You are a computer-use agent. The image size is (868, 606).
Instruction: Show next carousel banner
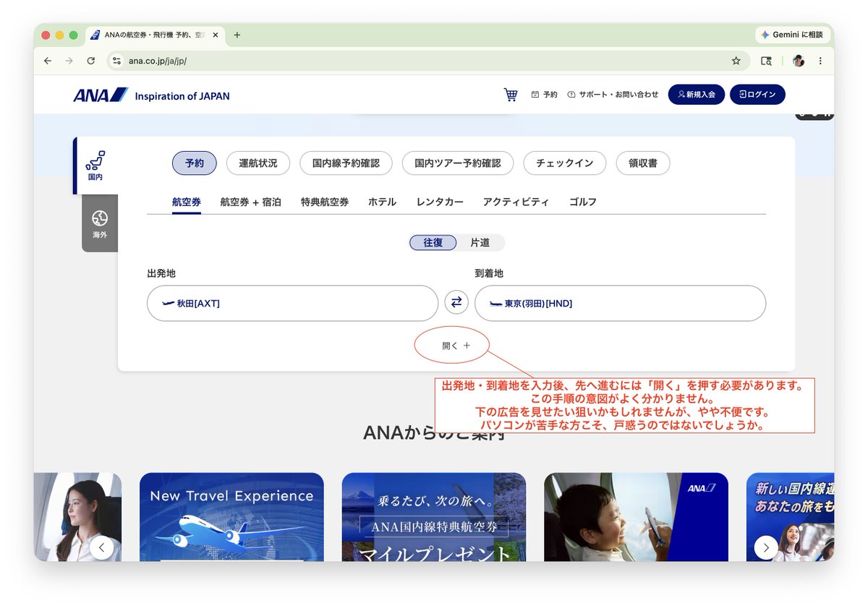[766, 547]
